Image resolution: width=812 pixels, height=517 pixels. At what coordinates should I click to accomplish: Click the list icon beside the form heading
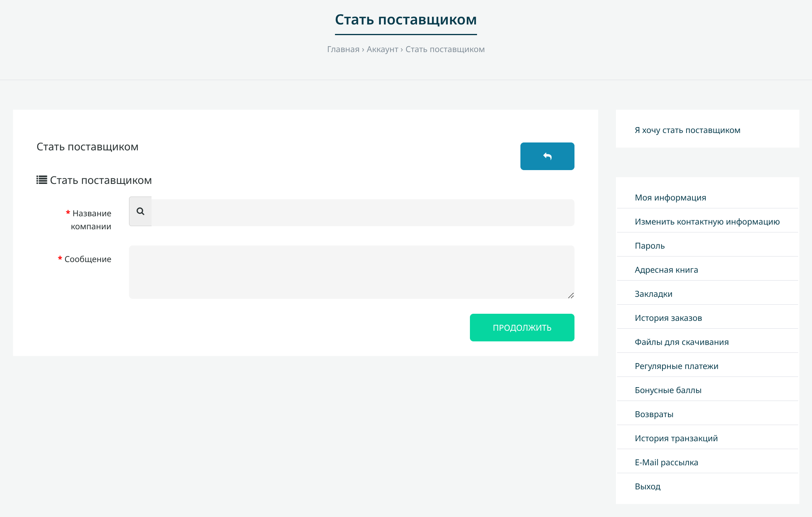pos(42,180)
